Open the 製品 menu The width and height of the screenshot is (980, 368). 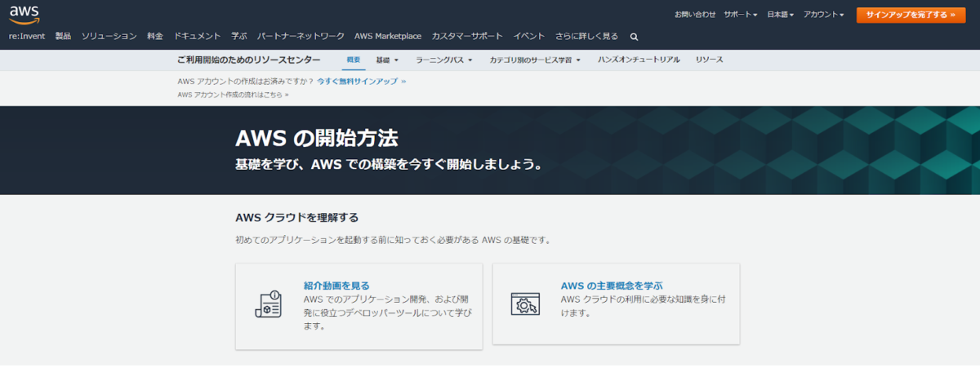63,37
